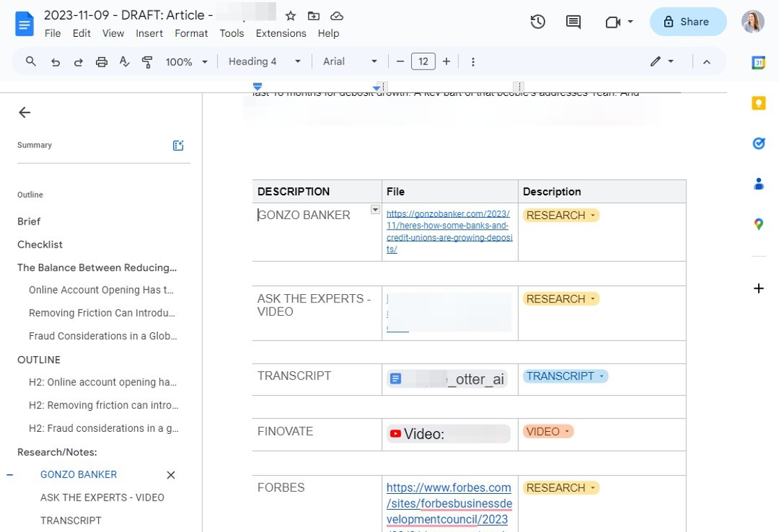Click the spelling and grammar check icon
The image size is (779, 532).
(x=125, y=62)
